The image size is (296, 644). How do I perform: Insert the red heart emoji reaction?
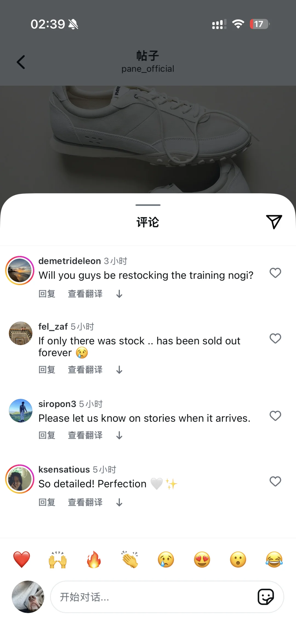(22, 560)
